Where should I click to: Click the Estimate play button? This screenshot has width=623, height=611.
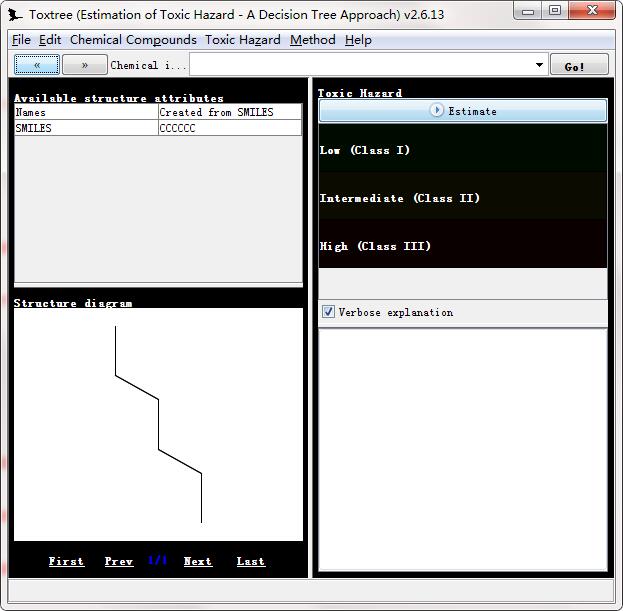[x=463, y=111]
